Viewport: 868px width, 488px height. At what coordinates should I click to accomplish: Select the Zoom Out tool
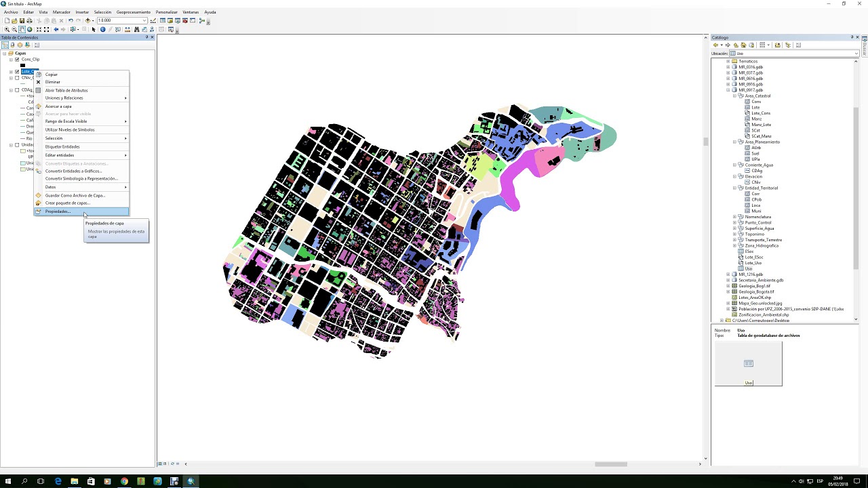(x=14, y=29)
